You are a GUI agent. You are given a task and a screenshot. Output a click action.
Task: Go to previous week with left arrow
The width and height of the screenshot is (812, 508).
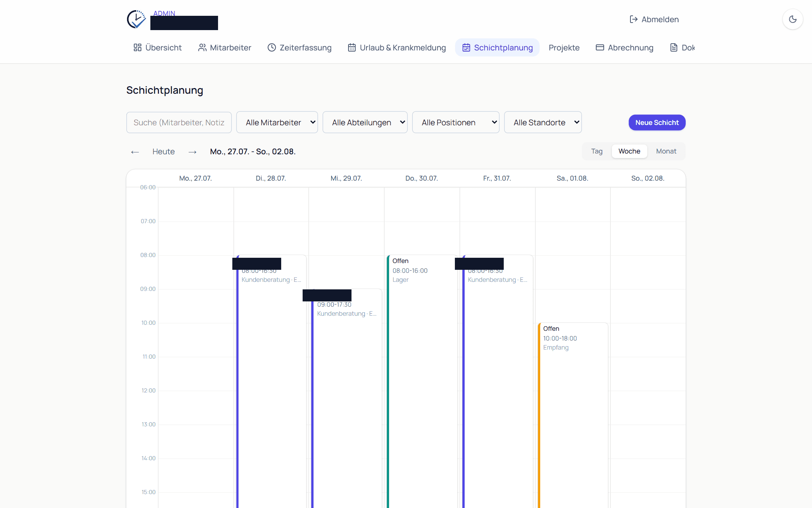coord(135,152)
